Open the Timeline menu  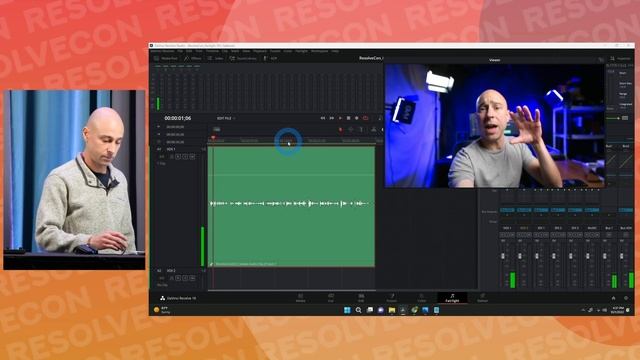[x=212, y=51]
